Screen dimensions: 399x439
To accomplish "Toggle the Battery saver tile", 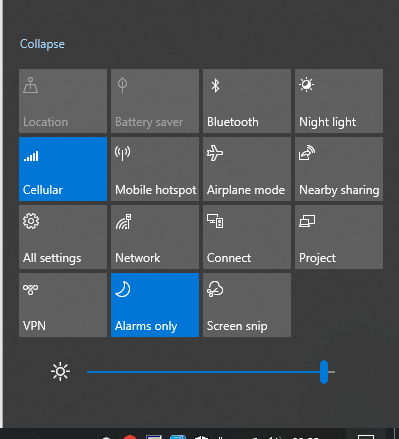I will [x=155, y=101].
